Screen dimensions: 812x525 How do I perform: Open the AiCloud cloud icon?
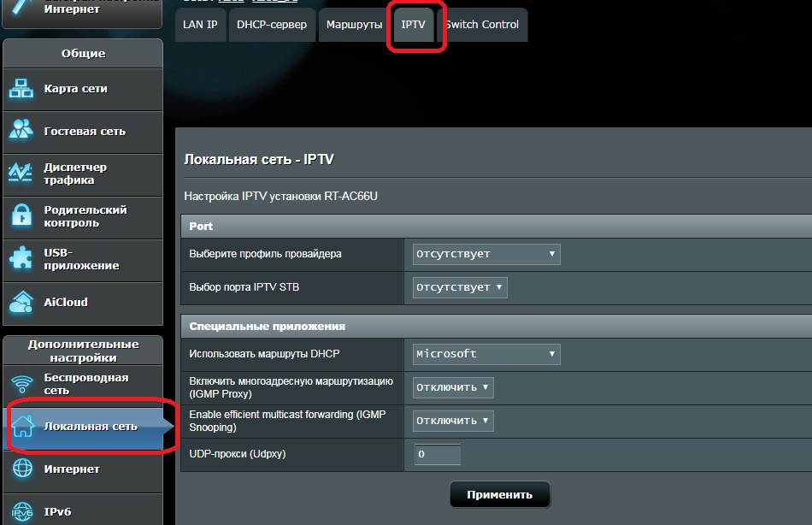point(21,302)
